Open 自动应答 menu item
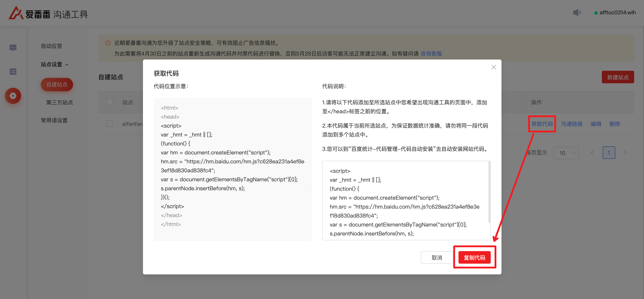Screen dimensions: 644x299 coord(52,46)
